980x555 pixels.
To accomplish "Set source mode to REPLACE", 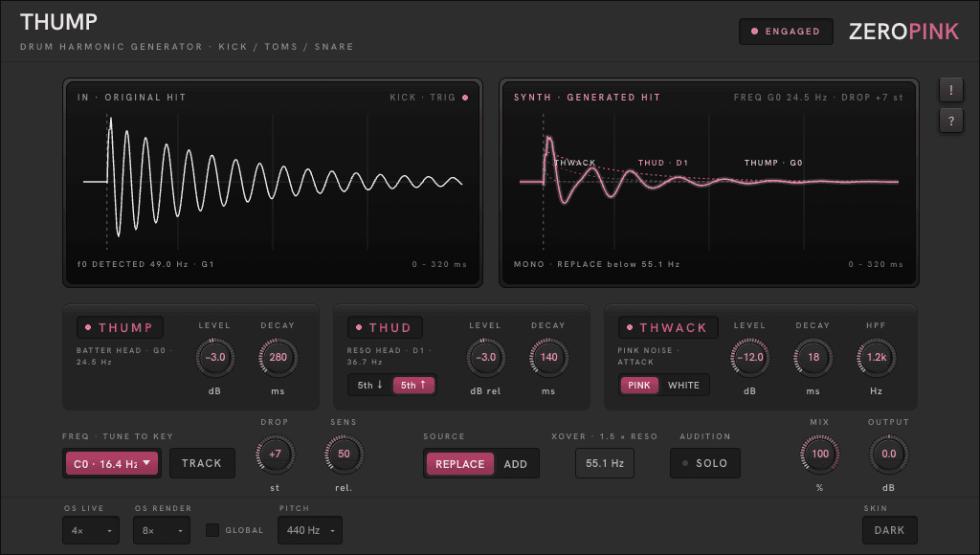I will [x=459, y=464].
